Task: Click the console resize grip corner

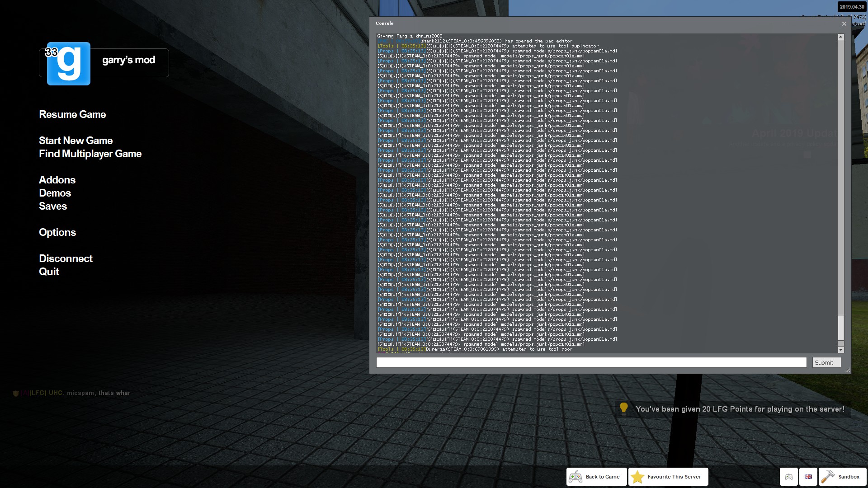Action: [x=847, y=370]
